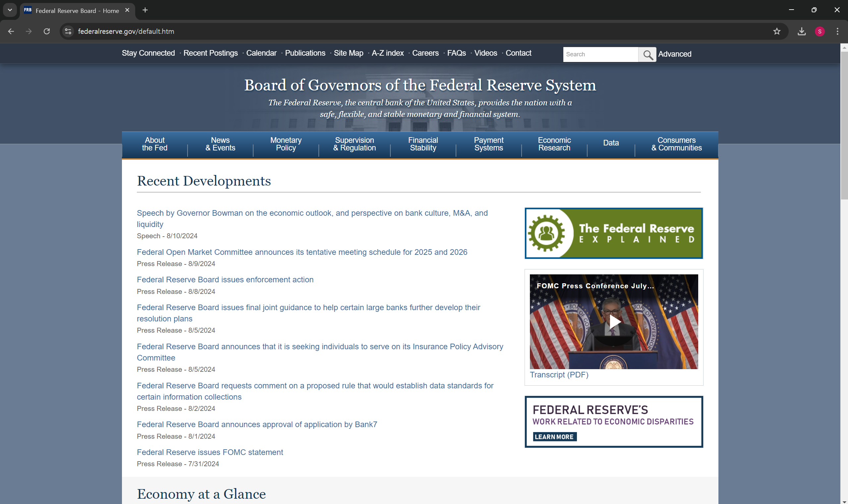Click the Federal Reserve Explained gear banner
The image size is (848, 504).
pyautogui.click(x=614, y=233)
